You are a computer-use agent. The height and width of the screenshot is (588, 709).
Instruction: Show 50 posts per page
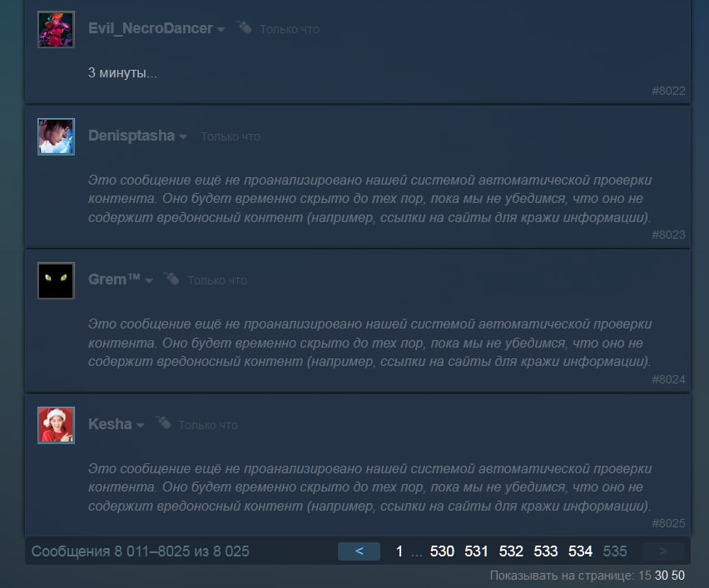click(x=678, y=576)
